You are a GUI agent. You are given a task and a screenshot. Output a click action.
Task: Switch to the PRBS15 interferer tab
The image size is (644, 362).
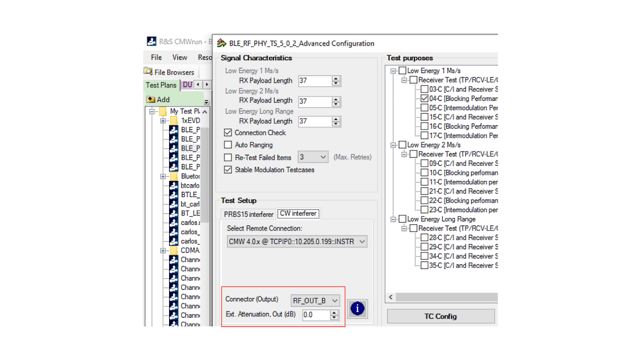[x=249, y=214]
